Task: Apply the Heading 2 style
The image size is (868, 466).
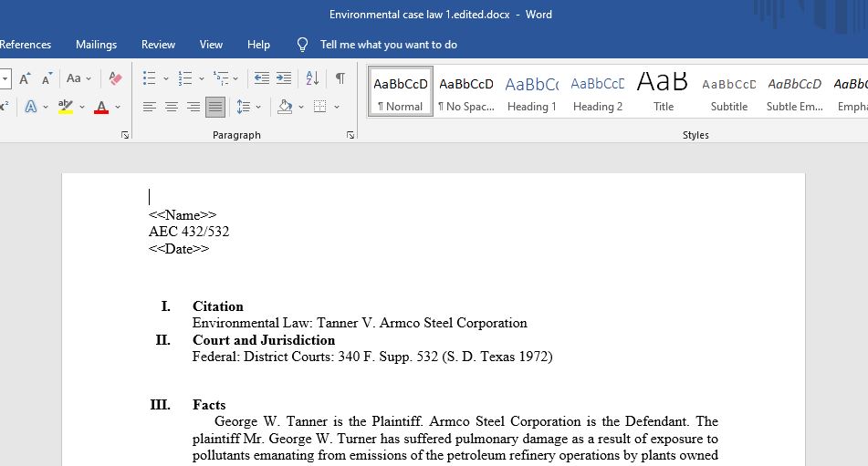Action: 597,92
